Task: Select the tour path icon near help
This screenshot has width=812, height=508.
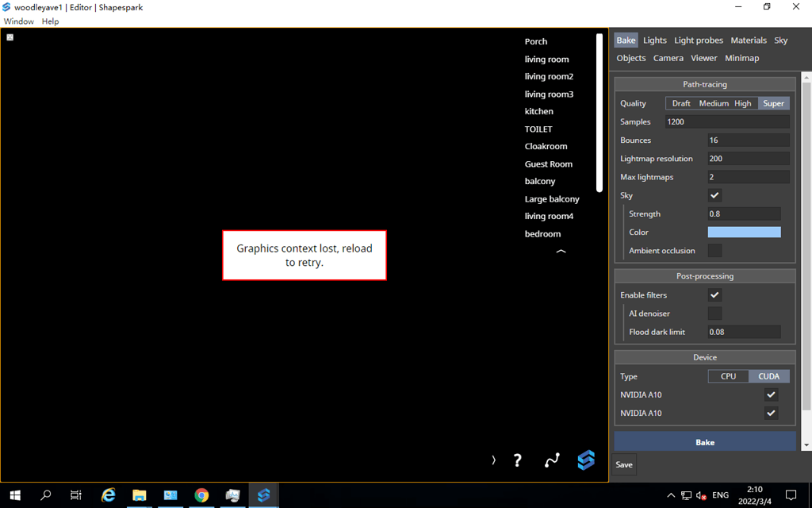Action: (x=552, y=460)
